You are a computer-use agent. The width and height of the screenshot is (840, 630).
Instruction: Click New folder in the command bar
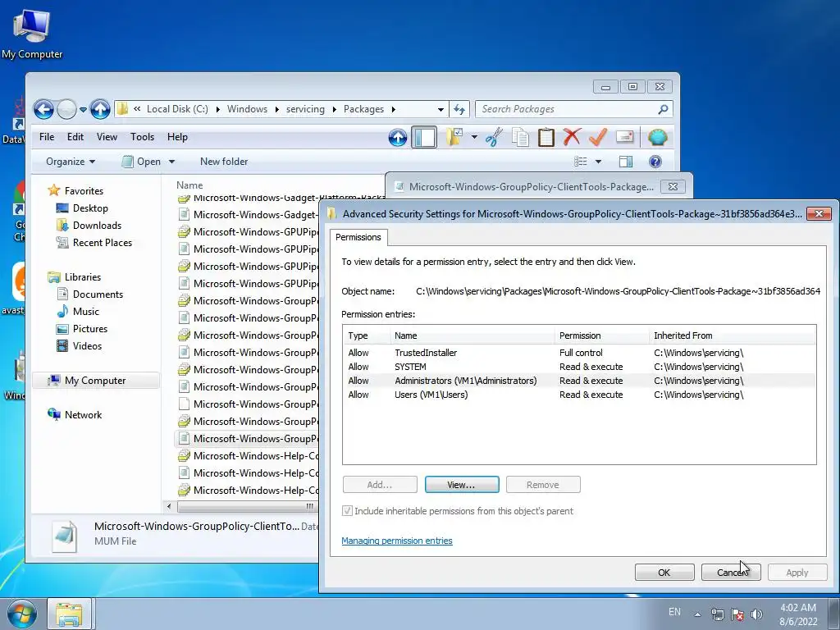click(224, 162)
